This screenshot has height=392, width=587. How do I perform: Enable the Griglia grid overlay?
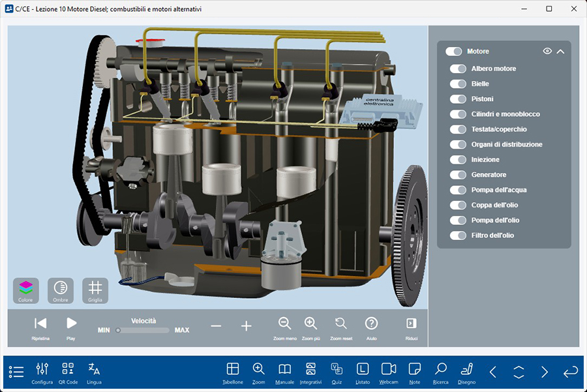95,288
